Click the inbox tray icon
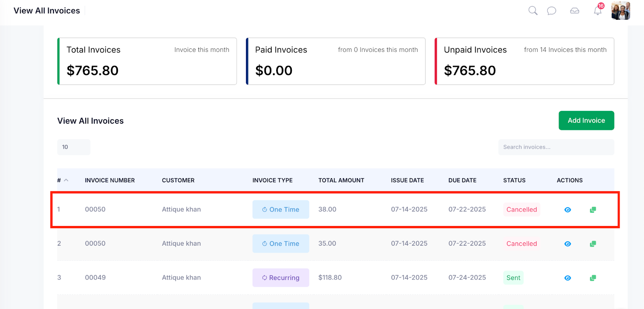The image size is (644, 309). click(x=575, y=11)
